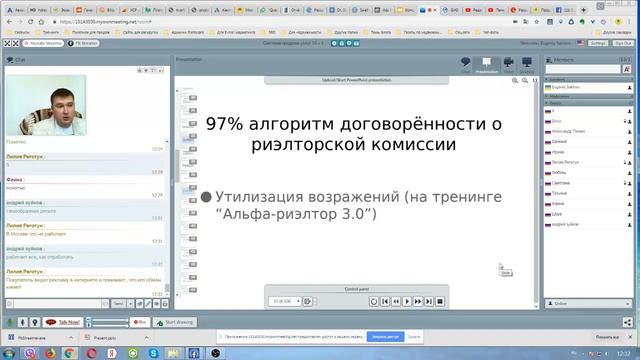Open Firefox from the Windows taskbar

pos(50,353)
